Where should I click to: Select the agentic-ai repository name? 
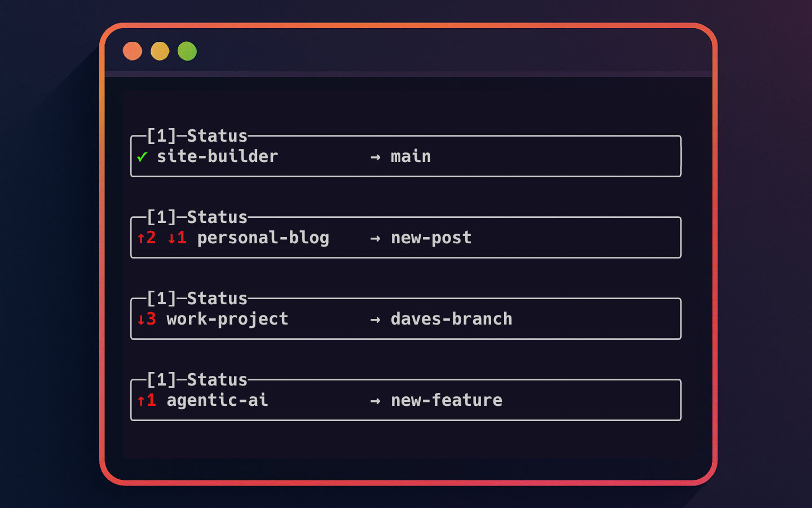[217, 400]
